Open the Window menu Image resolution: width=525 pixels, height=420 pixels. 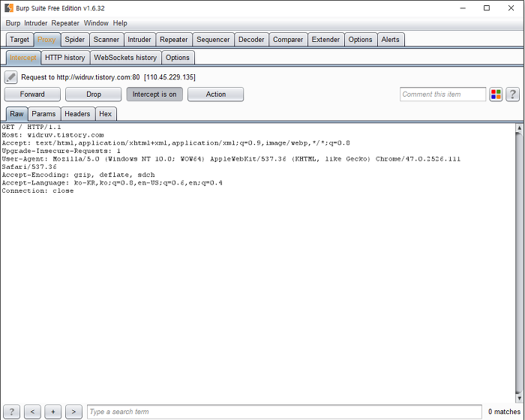pos(96,23)
